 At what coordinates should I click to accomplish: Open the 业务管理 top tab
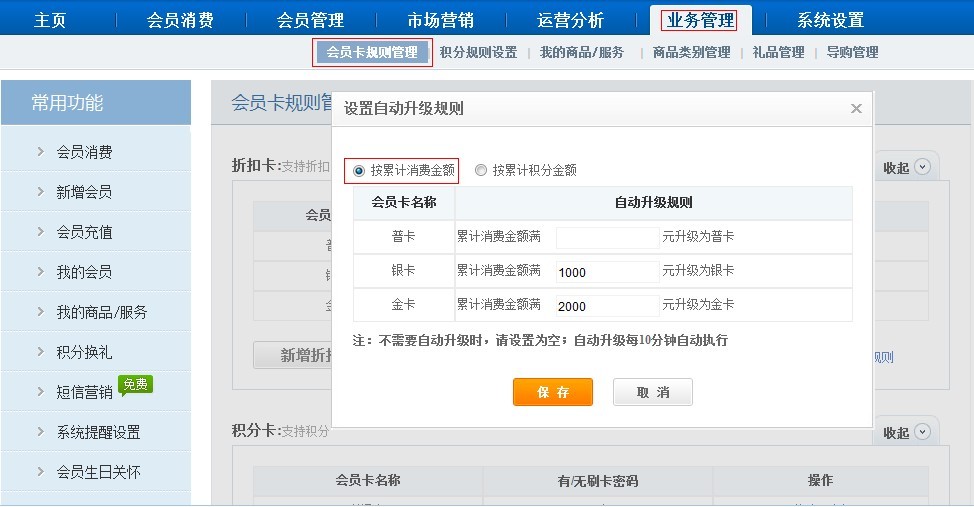[699, 20]
